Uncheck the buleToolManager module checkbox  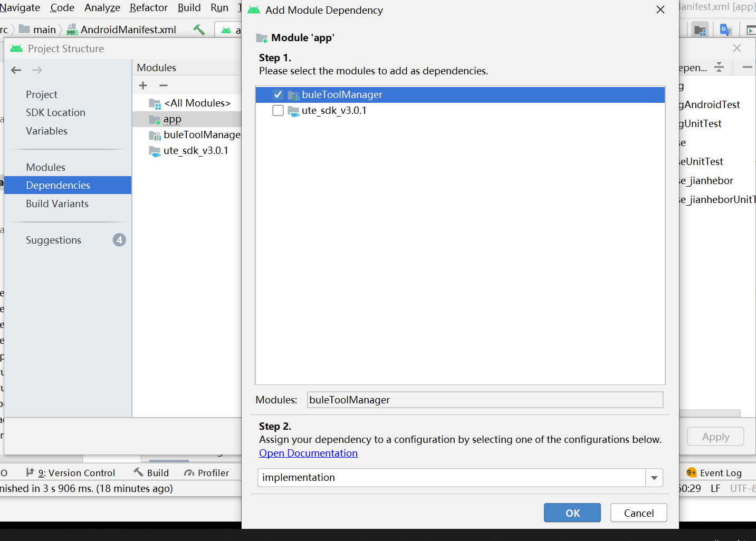click(x=278, y=95)
